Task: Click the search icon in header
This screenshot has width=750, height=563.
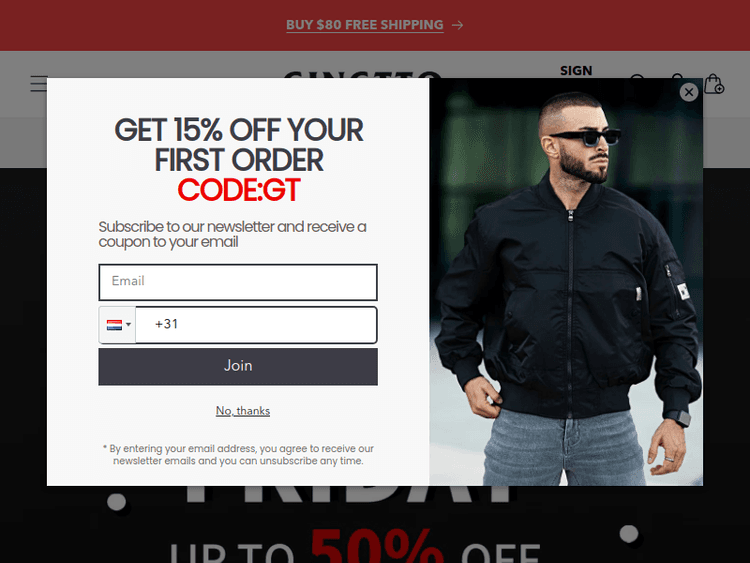Action: [x=638, y=77]
